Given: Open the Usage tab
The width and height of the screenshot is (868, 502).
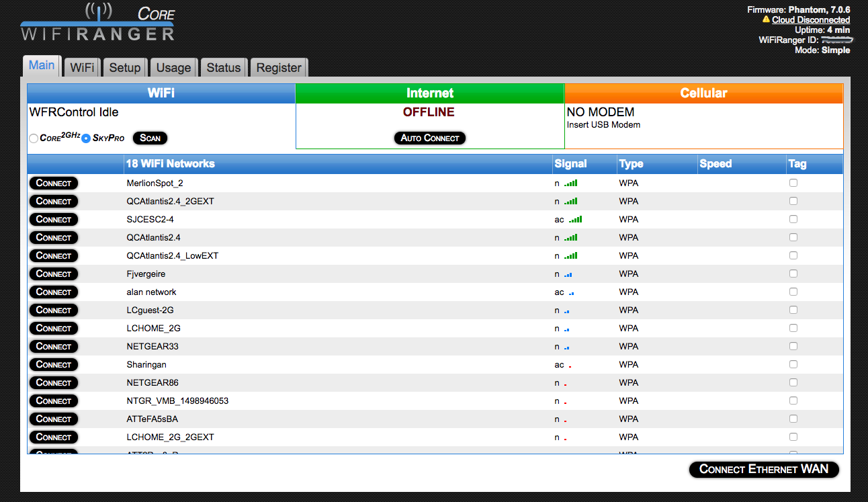Looking at the screenshot, I should coord(173,67).
